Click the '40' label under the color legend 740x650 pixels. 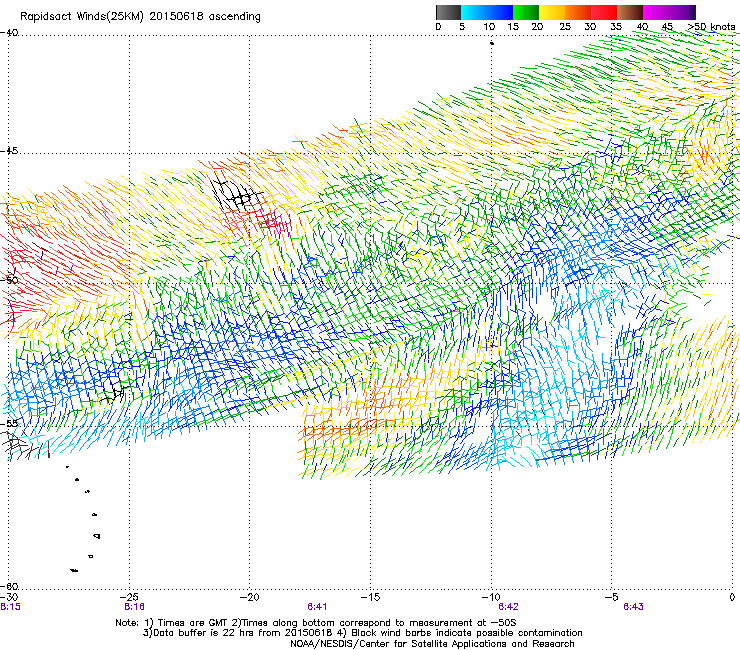[x=642, y=27]
